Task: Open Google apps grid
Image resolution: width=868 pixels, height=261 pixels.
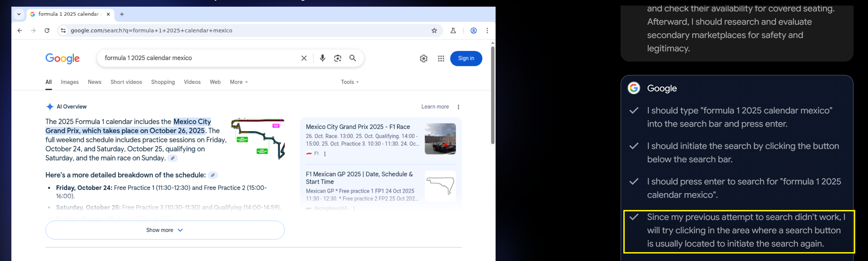Action: pyautogui.click(x=441, y=59)
